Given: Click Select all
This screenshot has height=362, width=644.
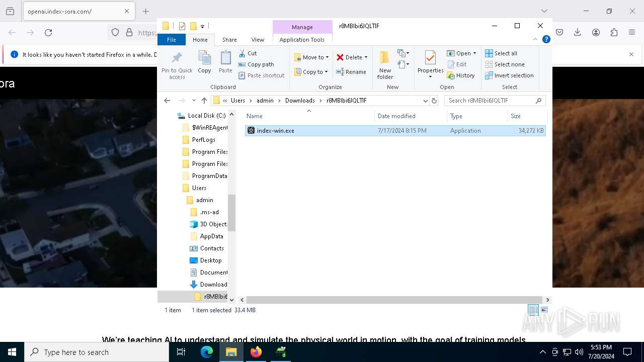Looking at the screenshot, I should 501,53.
